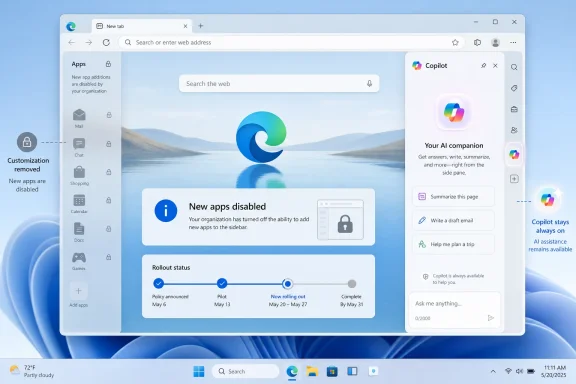
Task: Click the favorites star in address bar
Action: (455, 43)
